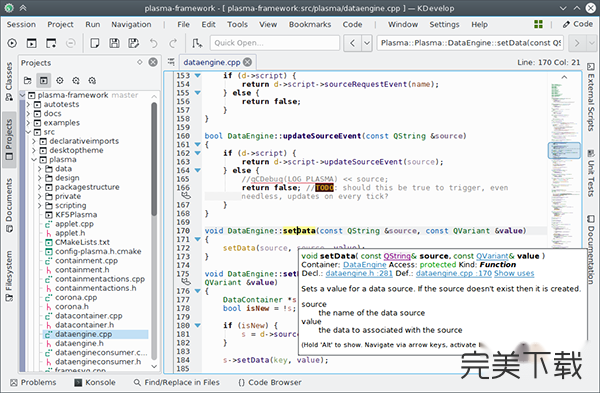Click the previous context back arrow button

(x=352, y=43)
